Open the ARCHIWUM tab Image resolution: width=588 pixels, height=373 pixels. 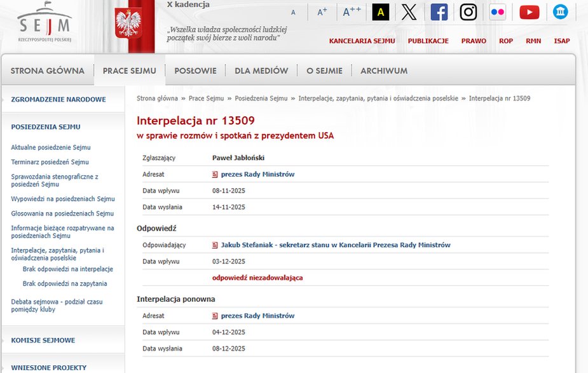pos(384,71)
